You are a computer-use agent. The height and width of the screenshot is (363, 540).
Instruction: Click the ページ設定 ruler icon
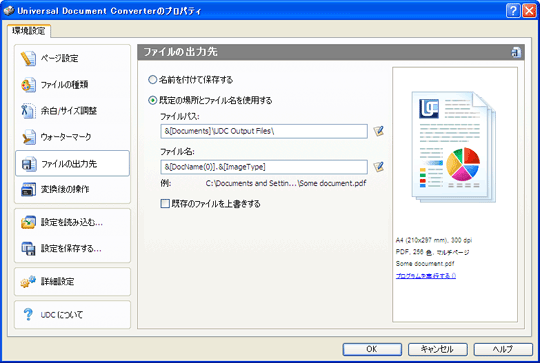(28, 58)
